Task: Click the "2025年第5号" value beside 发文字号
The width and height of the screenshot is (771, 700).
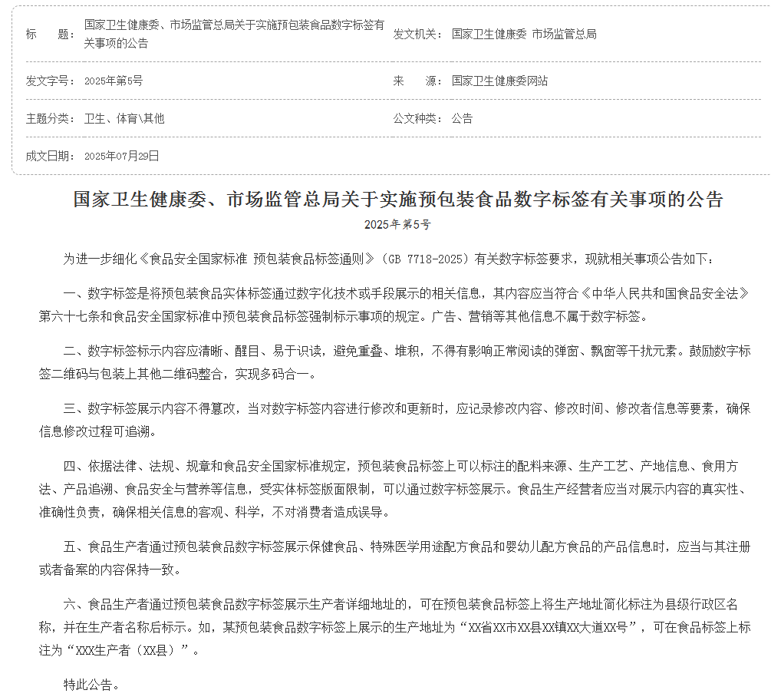Action: (114, 81)
